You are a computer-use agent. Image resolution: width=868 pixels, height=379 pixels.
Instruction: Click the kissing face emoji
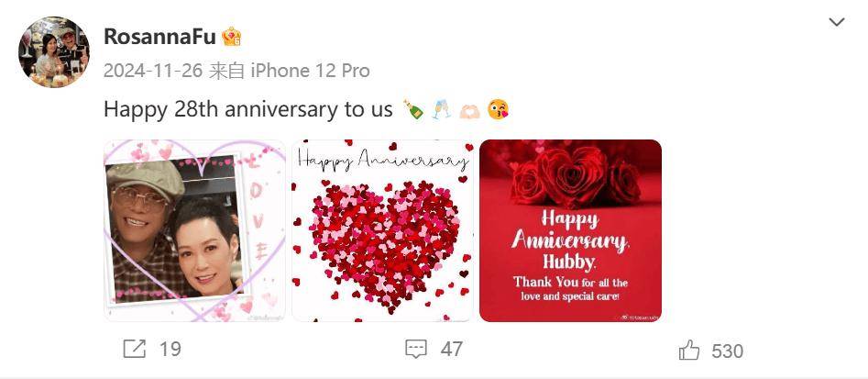point(498,109)
